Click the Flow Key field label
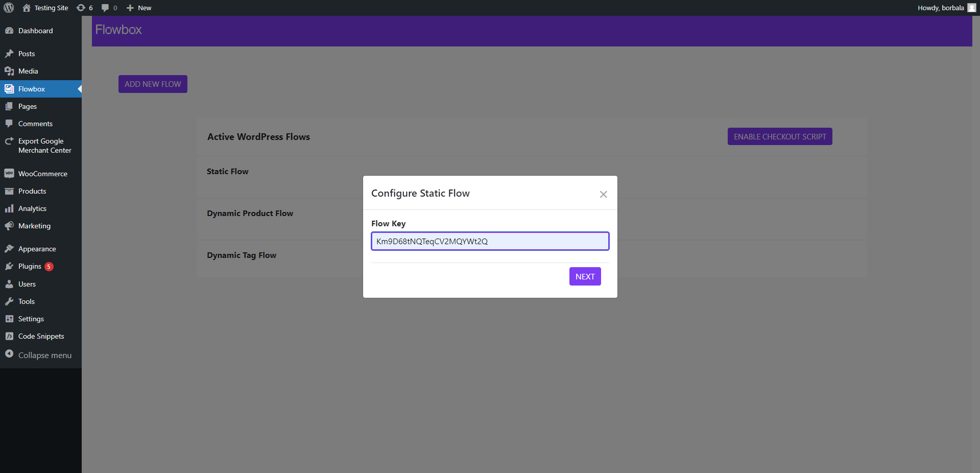This screenshot has width=980, height=473. pos(389,223)
